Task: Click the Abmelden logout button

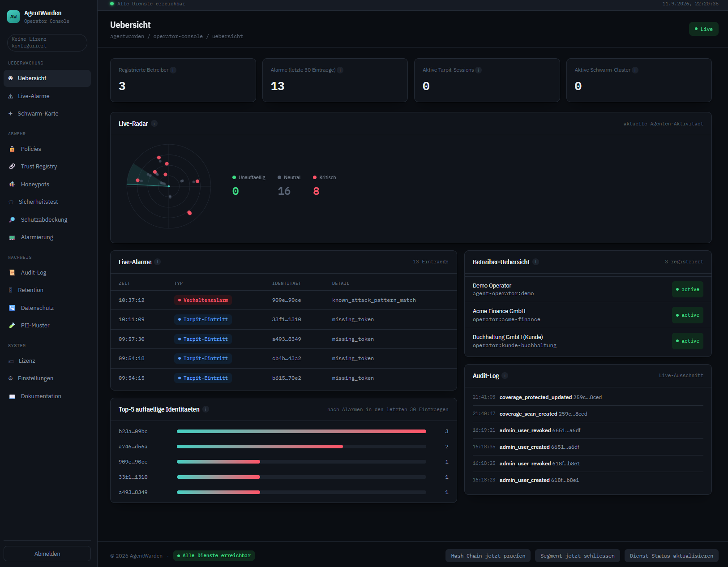Action: 47,554
